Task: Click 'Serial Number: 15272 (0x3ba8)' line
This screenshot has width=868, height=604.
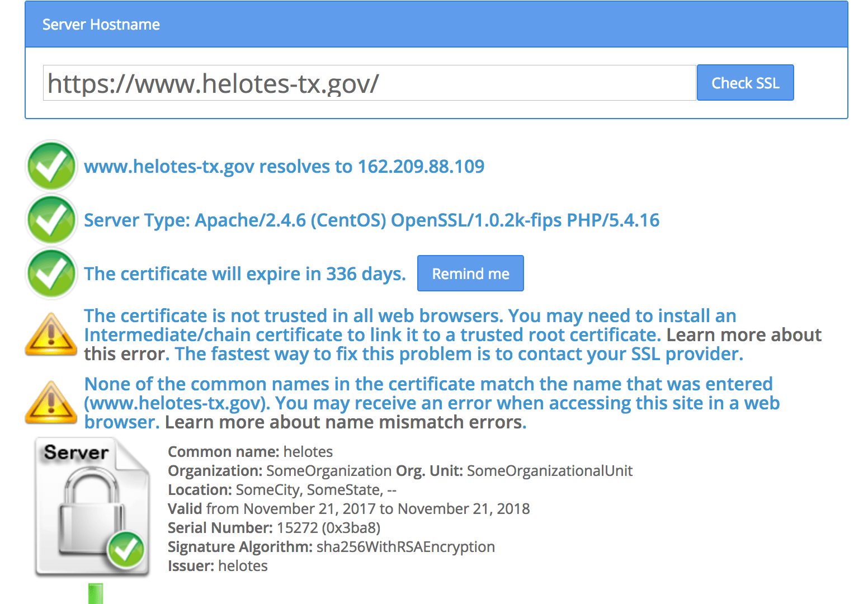Action: (x=274, y=528)
